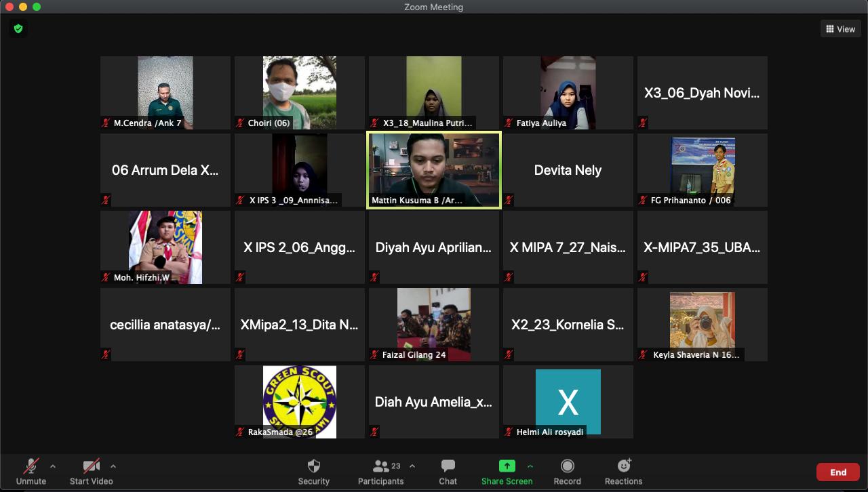Expand the arrow beside Participants

point(412,466)
